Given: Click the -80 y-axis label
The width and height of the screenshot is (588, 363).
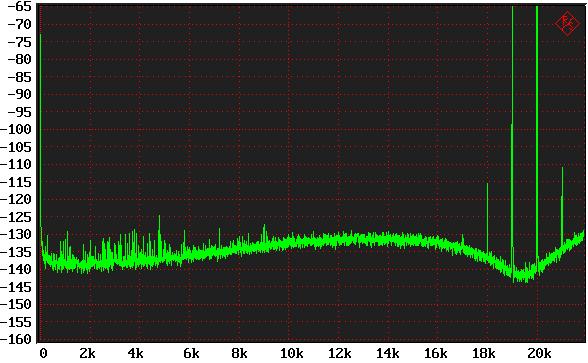Looking at the screenshot, I should click(x=20, y=59).
